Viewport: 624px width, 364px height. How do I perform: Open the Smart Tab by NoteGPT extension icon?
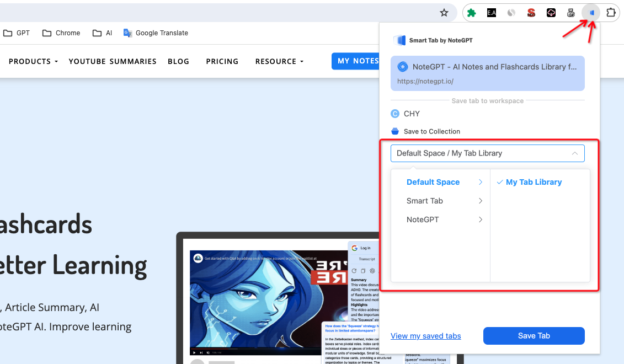click(x=591, y=13)
